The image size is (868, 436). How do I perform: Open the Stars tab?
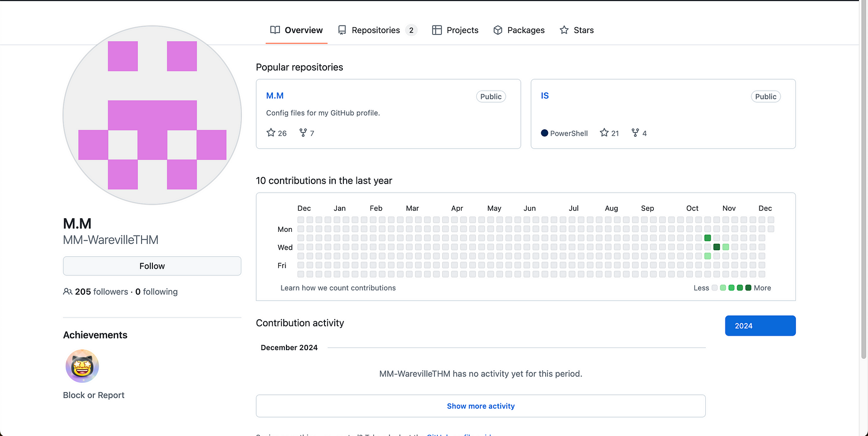[576, 30]
